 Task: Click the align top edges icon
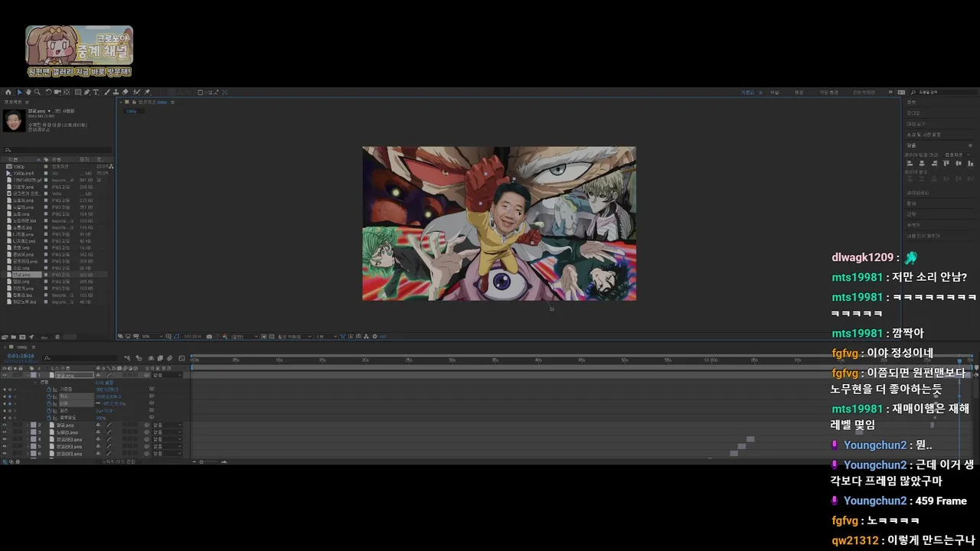(946, 164)
